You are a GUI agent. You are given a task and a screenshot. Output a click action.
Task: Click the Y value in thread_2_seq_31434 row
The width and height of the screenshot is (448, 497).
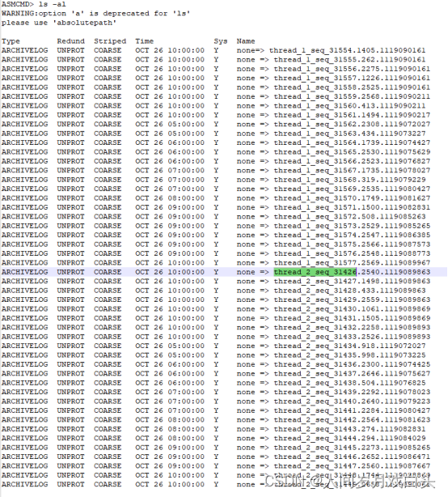(x=216, y=346)
